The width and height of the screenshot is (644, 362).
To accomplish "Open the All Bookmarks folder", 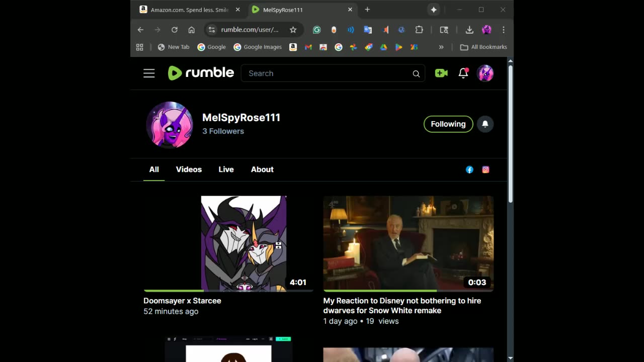I will pos(484,47).
